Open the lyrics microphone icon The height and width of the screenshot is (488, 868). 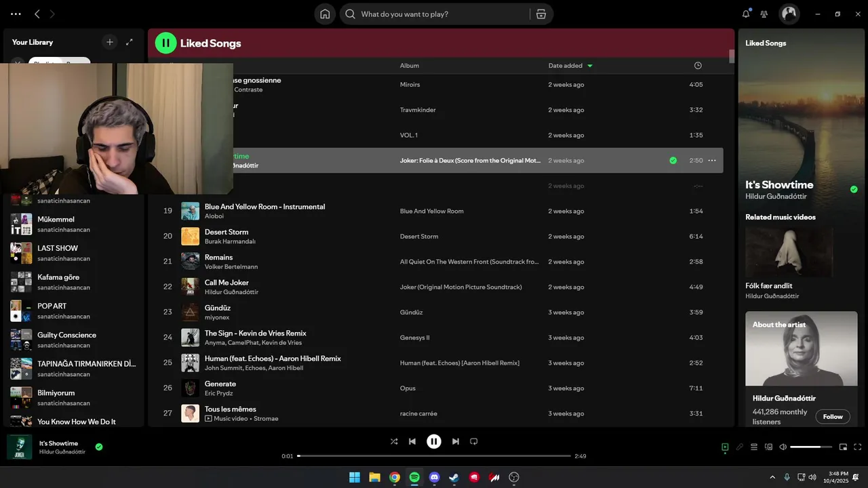(740, 447)
